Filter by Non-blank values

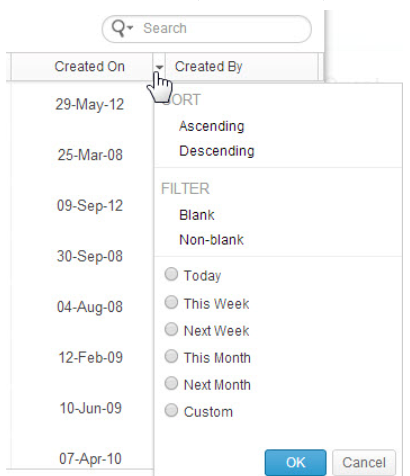pyautogui.click(x=212, y=240)
